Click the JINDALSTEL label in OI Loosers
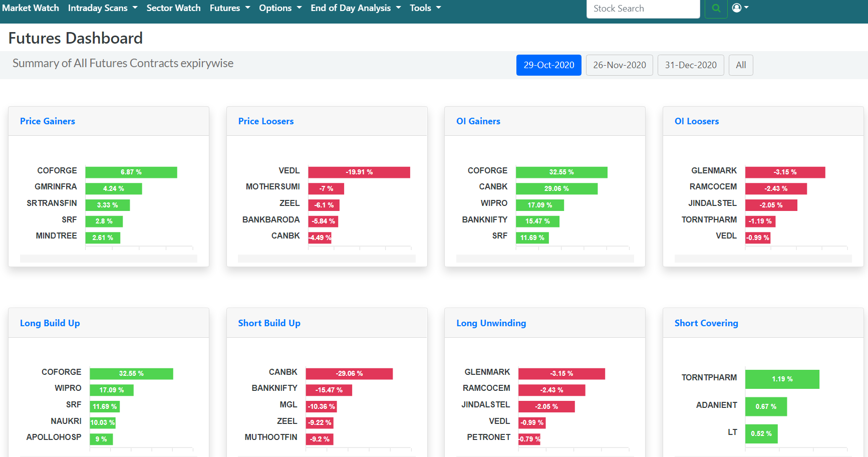868x457 pixels. 712,203
